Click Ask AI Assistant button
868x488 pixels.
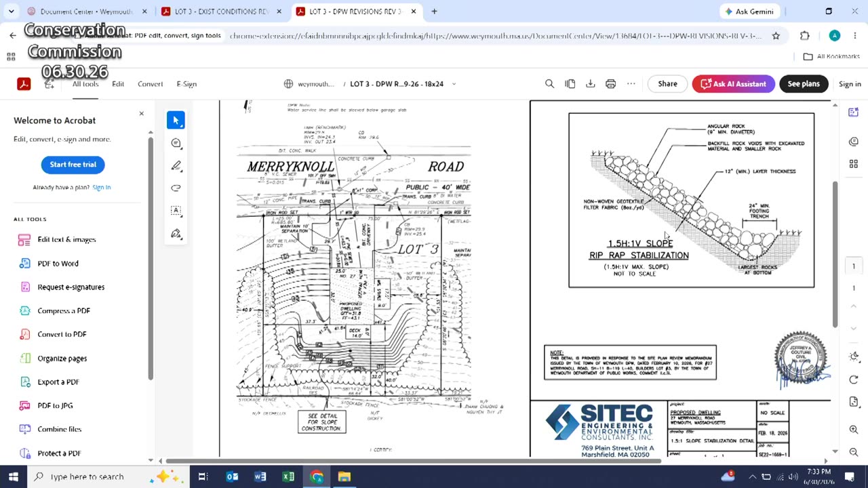coord(733,84)
